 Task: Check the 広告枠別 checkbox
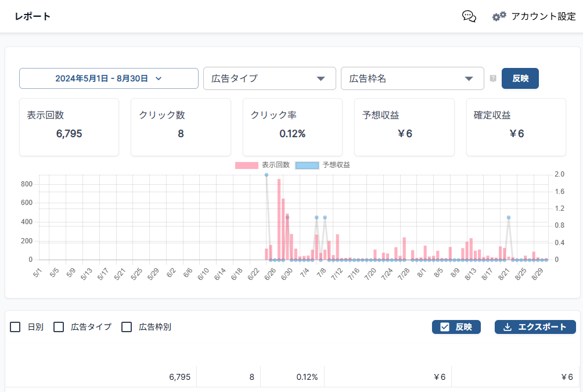click(x=127, y=327)
